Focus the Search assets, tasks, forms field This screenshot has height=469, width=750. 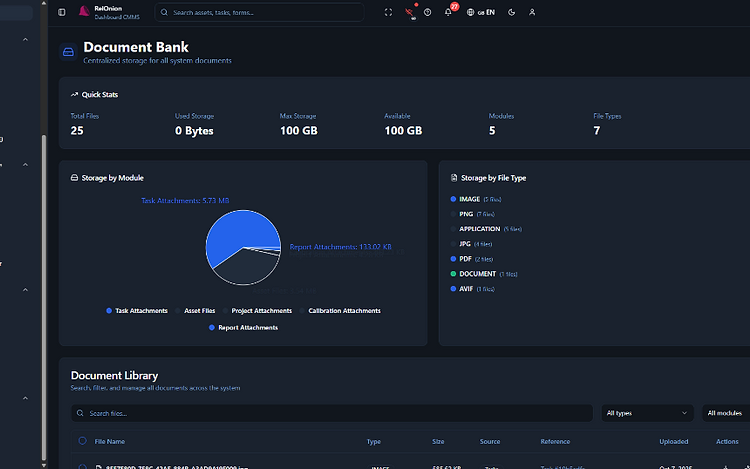(x=259, y=12)
